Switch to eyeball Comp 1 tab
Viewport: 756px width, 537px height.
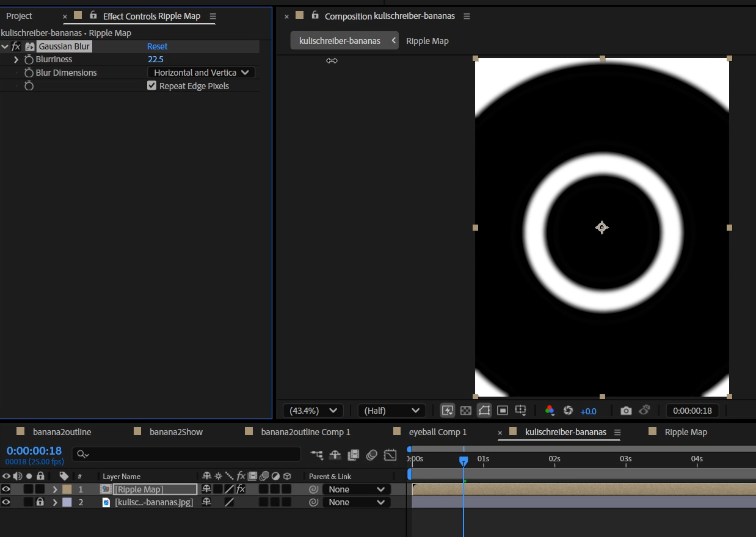(x=438, y=432)
